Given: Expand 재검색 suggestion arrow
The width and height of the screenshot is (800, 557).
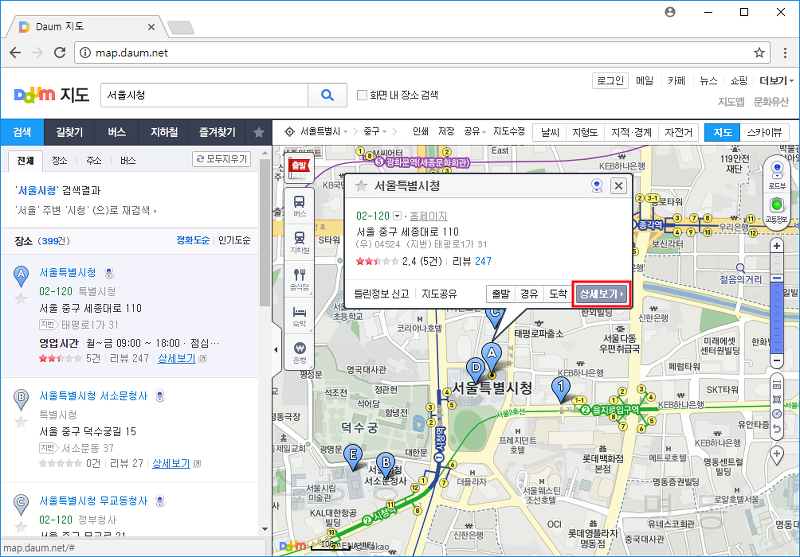Looking at the screenshot, I should [155, 211].
